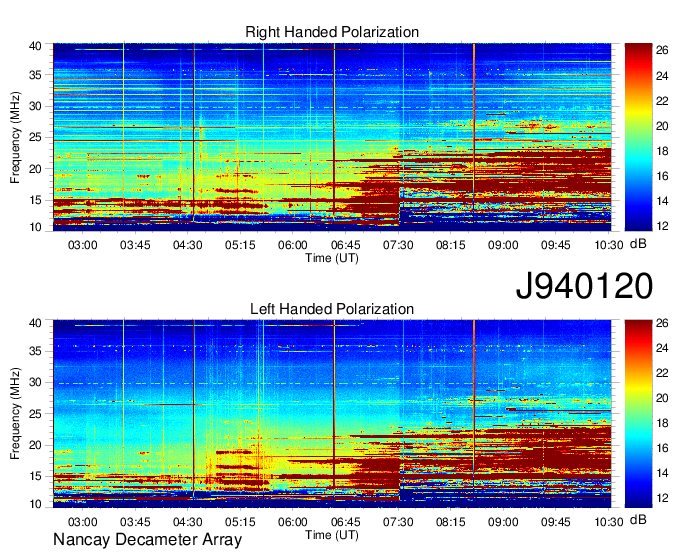The width and height of the screenshot is (680, 552).
Task: Click the 'Right Handed Polarization' title
Action: [332, 32]
